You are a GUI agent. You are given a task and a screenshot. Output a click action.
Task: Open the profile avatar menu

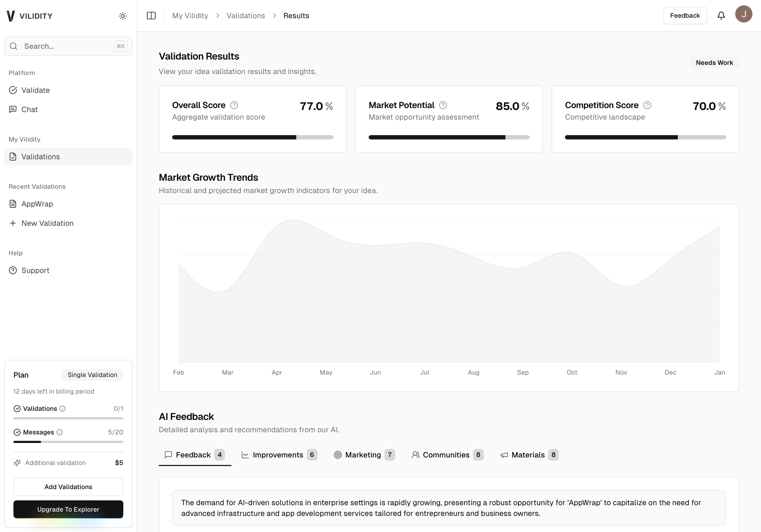pyautogui.click(x=743, y=14)
